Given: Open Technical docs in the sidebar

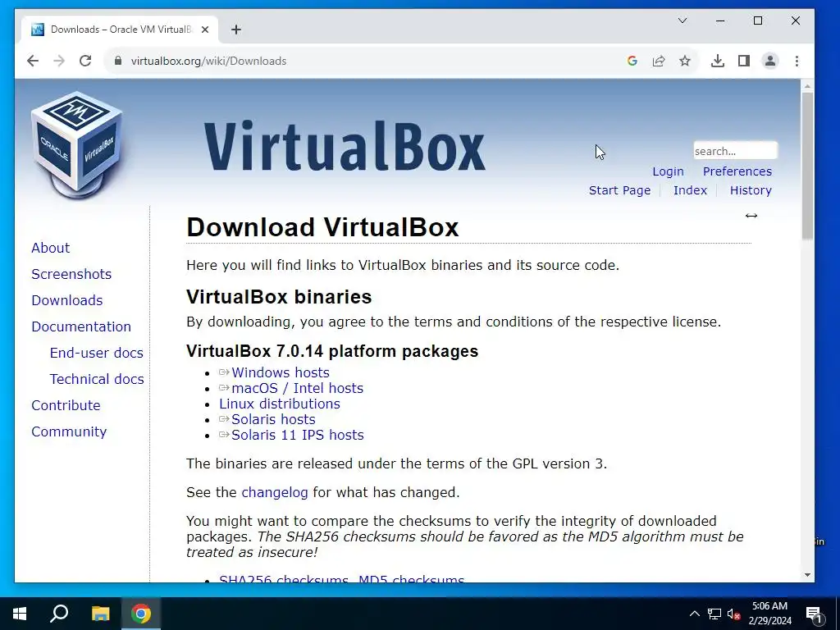Looking at the screenshot, I should [x=97, y=379].
